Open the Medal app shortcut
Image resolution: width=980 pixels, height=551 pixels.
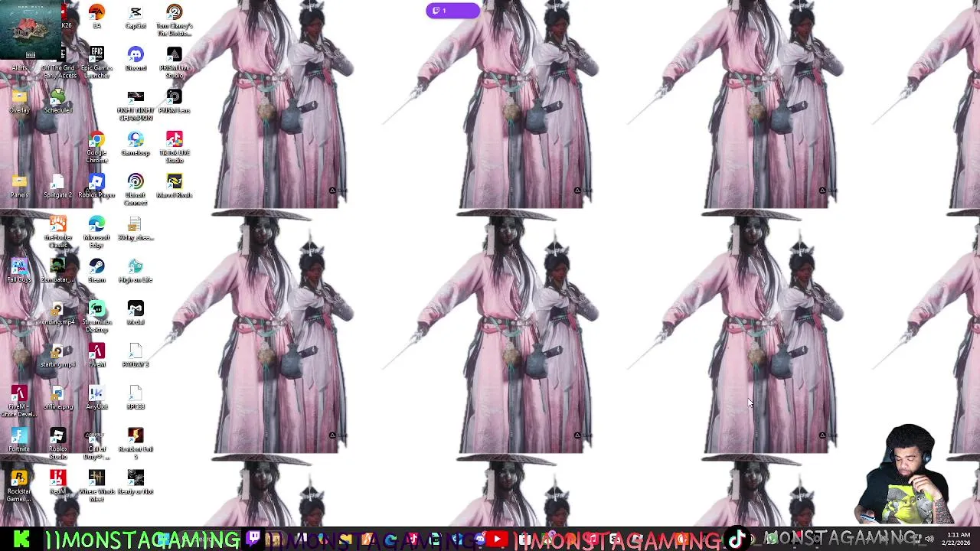tap(136, 312)
